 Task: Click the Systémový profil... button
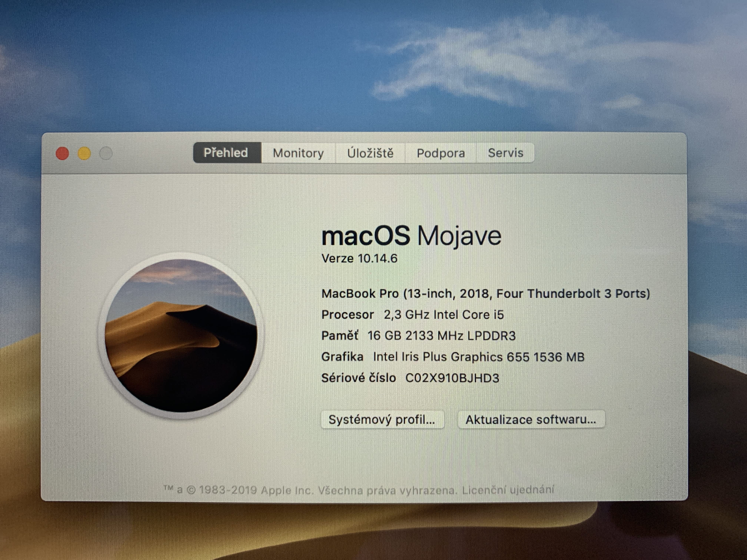click(382, 420)
